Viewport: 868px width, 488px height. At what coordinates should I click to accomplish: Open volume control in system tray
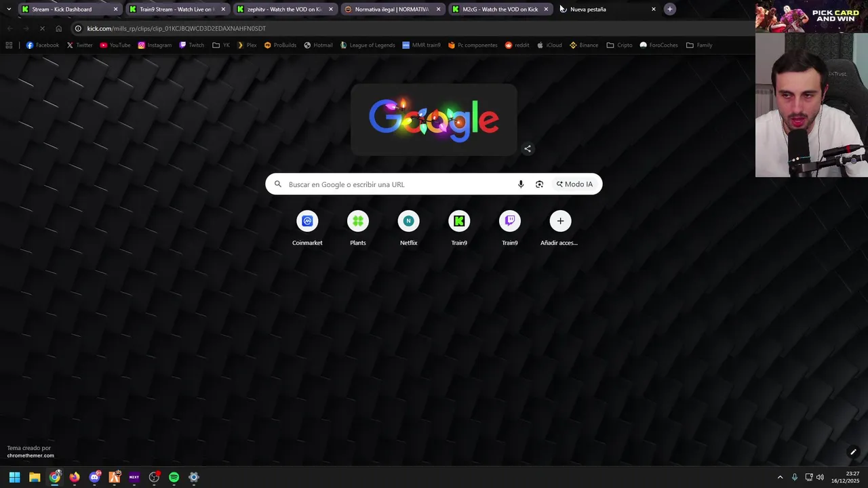click(820, 477)
